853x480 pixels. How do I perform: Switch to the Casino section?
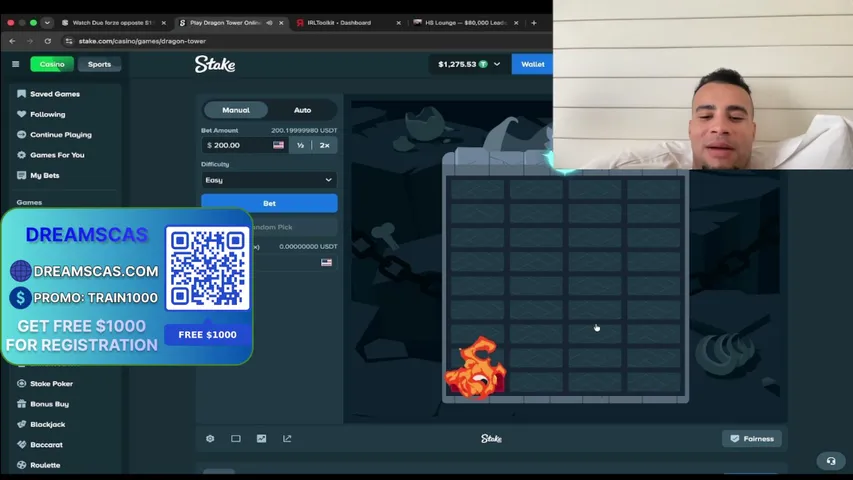pos(52,64)
